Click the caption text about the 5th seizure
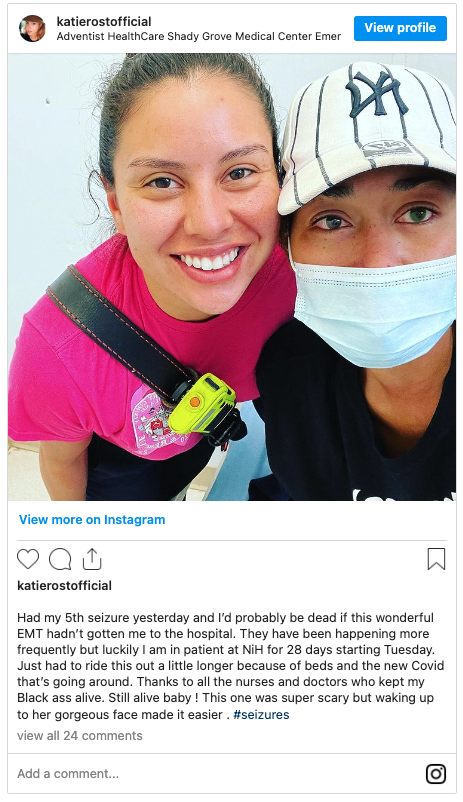The image size is (463, 802). point(230,666)
